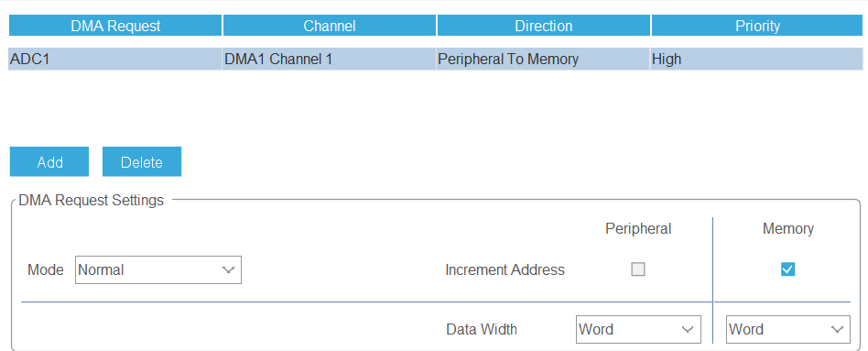Open the Mode dropdown showing Normal
This screenshot has height=351, width=868.
tap(158, 270)
